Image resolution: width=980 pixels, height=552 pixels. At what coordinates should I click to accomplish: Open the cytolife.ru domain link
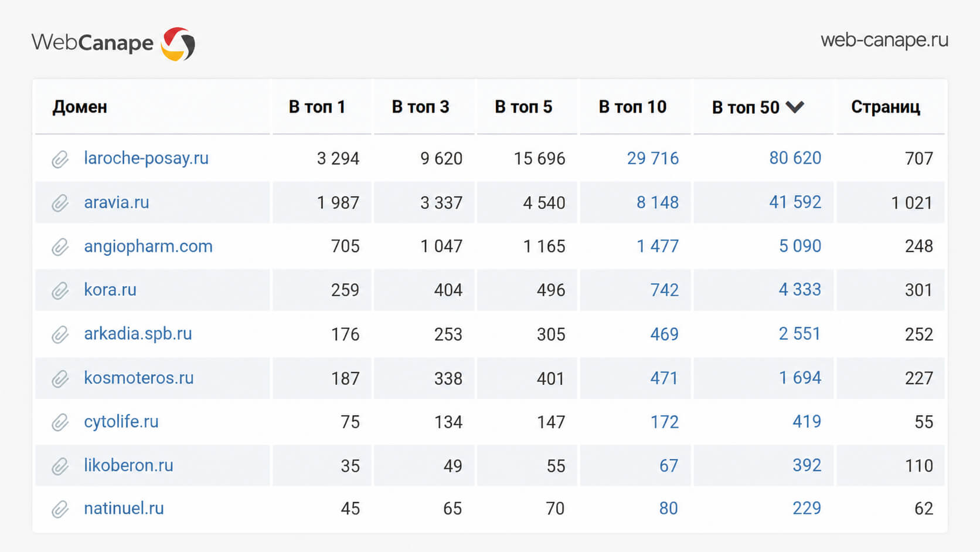[121, 422]
